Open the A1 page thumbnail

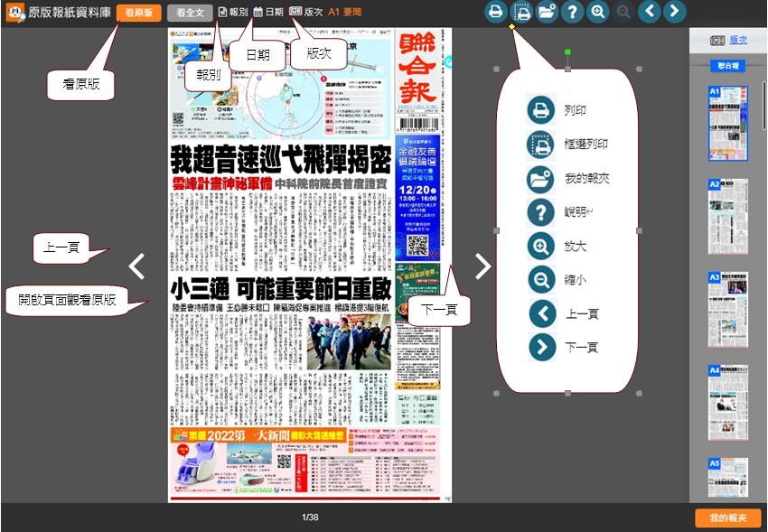click(x=728, y=124)
